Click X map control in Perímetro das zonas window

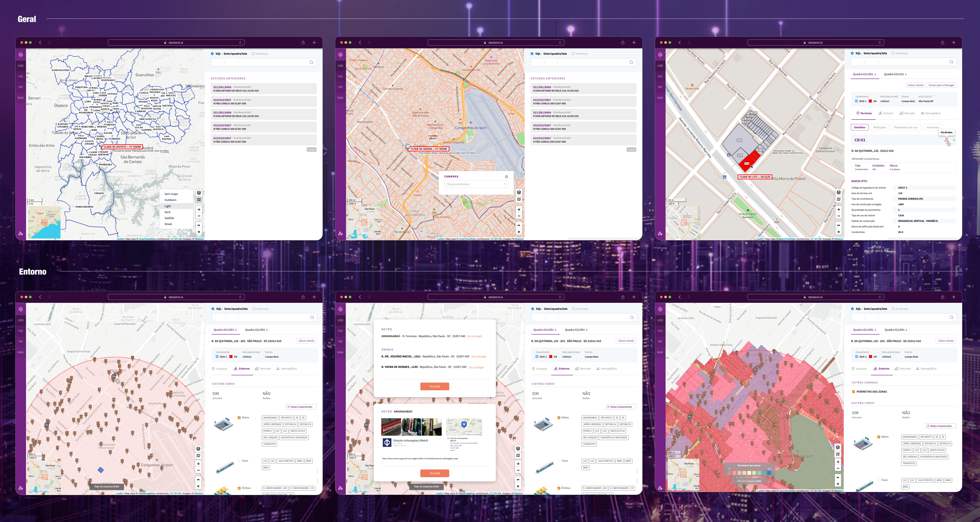click(838, 484)
